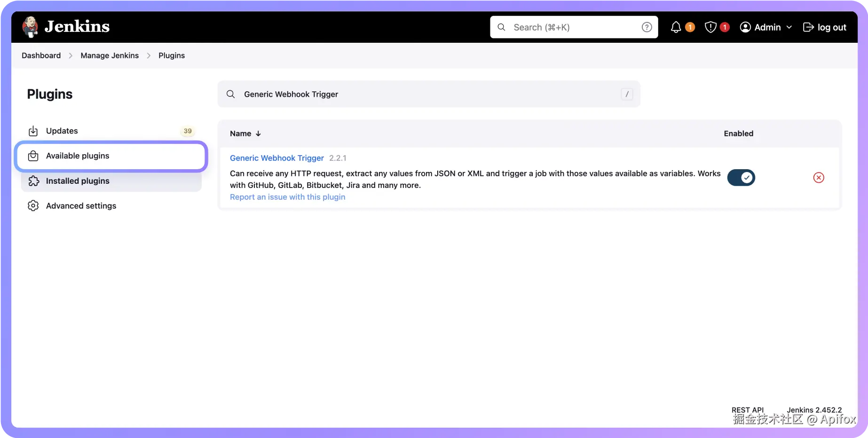Click the plugin version 2.2.1 text
The image size is (868, 438).
[x=338, y=158]
